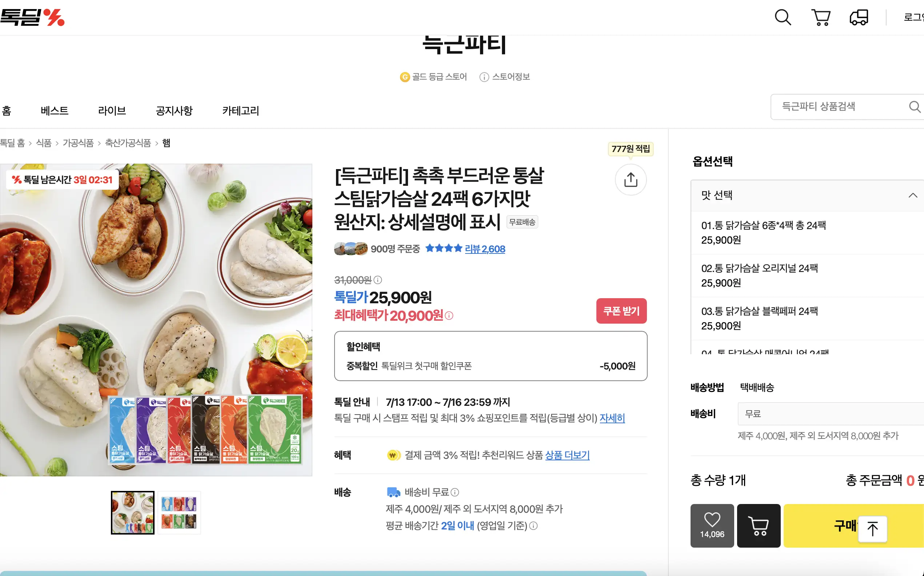Image resolution: width=924 pixels, height=576 pixels.
Task: Open the shopping cart icon in header
Action: 821,17
